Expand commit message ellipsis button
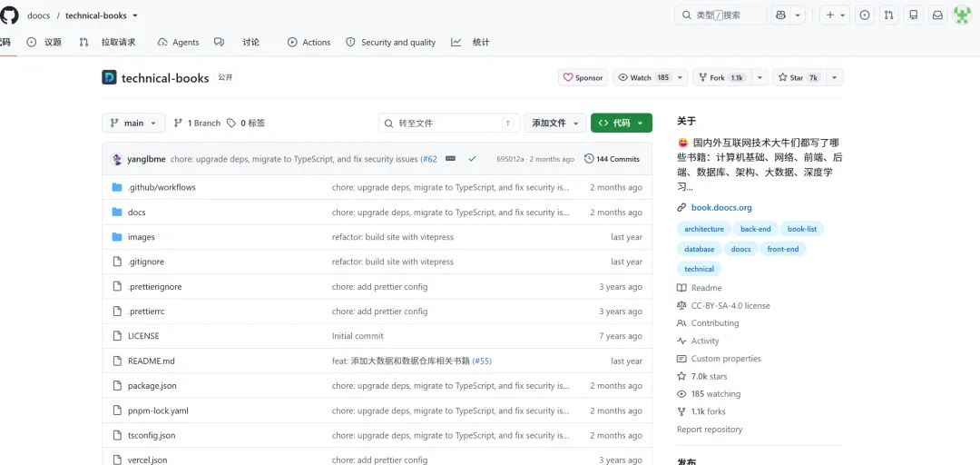This screenshot has width=980, height=465. [x=450, y=159]
